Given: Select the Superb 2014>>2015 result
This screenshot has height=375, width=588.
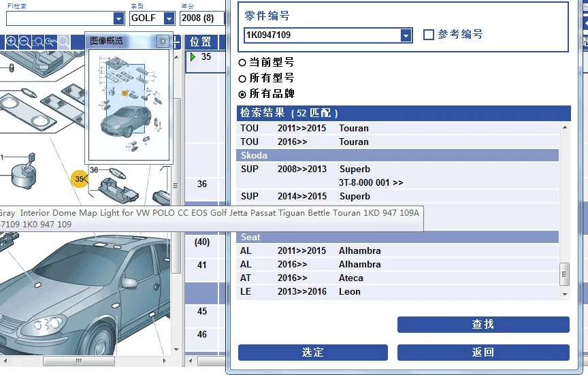Looking at the screenshot, I should (x=397, y=196).
